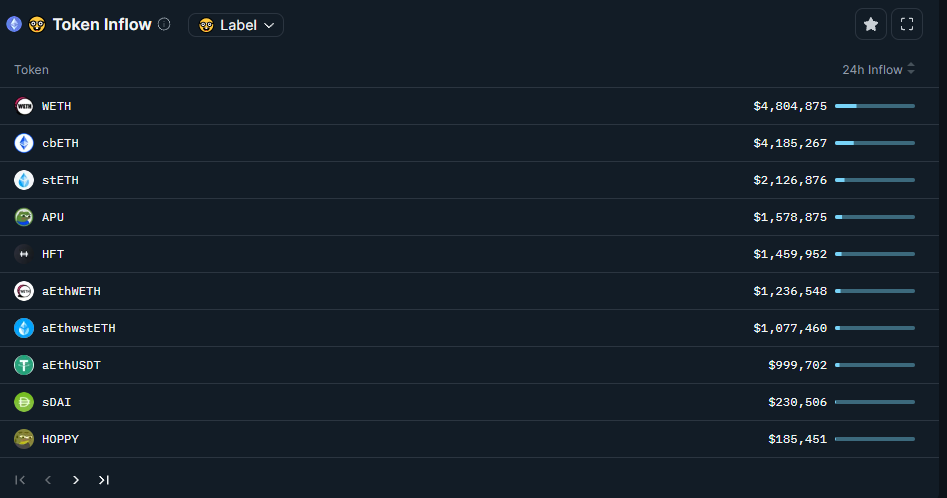Click the cbETH token icon
This screenshot has height=498, width=947.
pyautogui.click(x=24, y=143)
